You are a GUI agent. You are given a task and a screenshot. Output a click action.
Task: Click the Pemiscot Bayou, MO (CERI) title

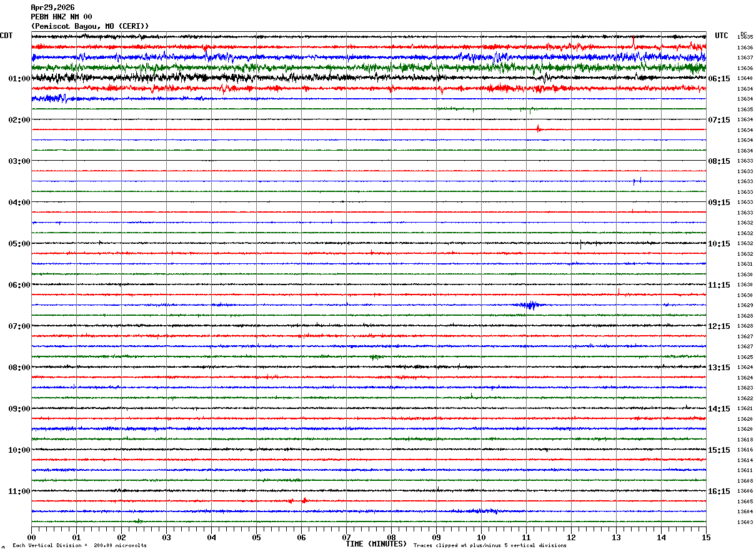click(x=90, y=26)
